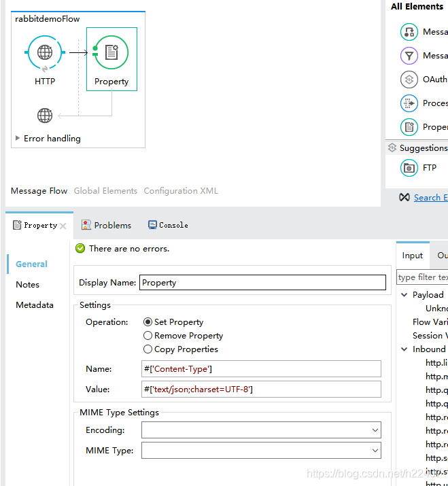Select the General section in sidebar
448x486 pixels.
coord(32,264)
